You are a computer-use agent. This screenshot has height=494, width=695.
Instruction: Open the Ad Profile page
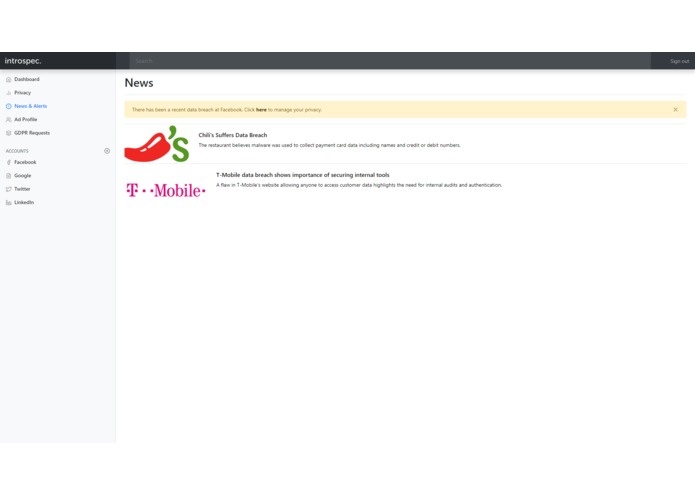click(26, 120)
